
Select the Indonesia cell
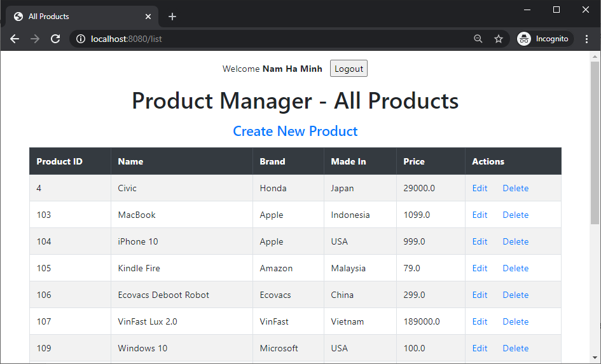pos(361,215)
